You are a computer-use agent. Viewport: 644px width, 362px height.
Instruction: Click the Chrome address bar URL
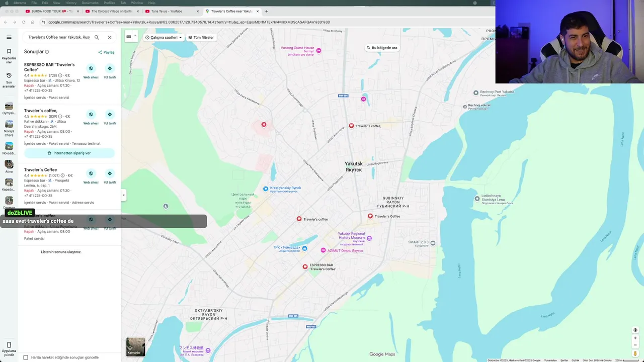[x=189, y=22]
